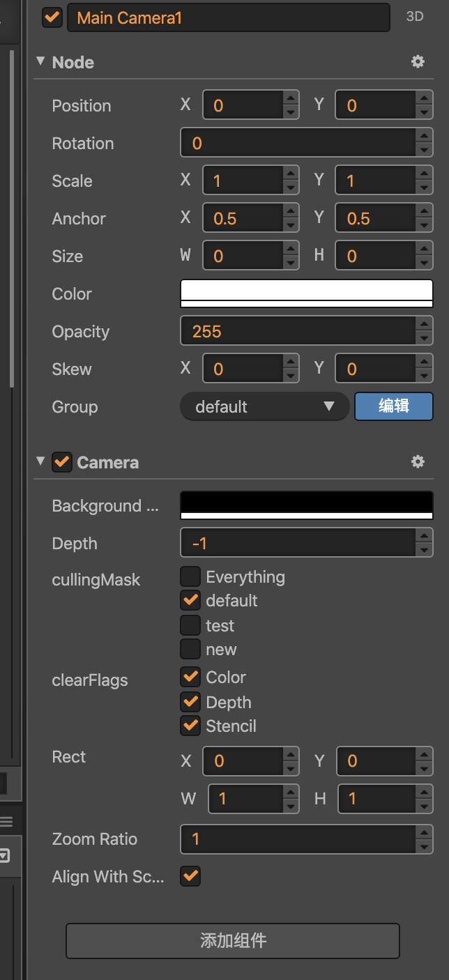Uncheck Stencil clear flag
This screenshot has width=449, height=980.
point(190,726)
